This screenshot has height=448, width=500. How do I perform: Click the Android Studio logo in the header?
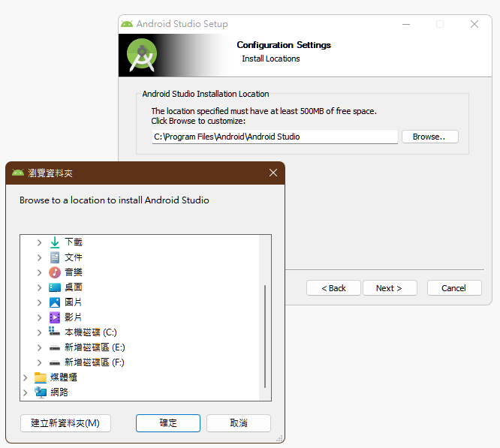tap(142, 55)
